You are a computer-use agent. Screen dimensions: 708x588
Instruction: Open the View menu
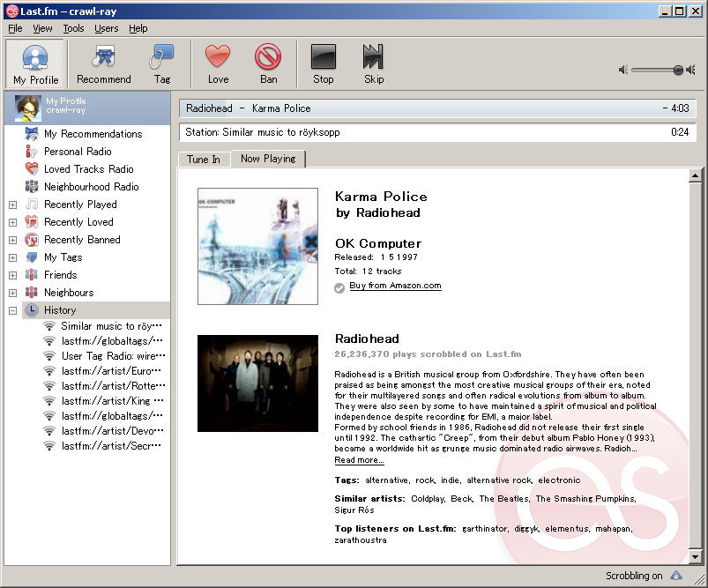[x=42, y=28]
